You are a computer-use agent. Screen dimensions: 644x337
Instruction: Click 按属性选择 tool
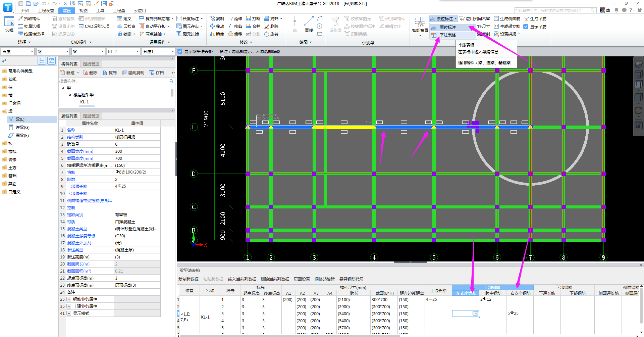[x=31, y=34]
